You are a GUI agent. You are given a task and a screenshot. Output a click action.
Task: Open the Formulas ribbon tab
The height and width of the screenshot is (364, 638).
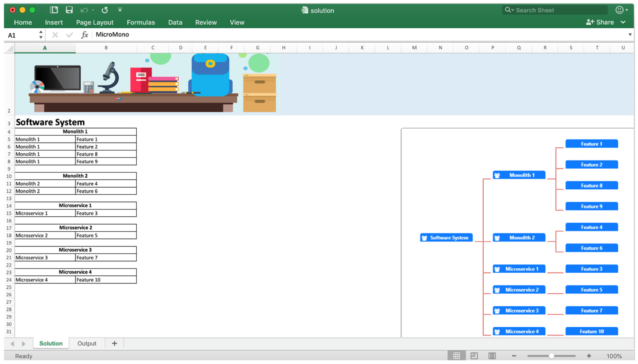click(141, 23)
